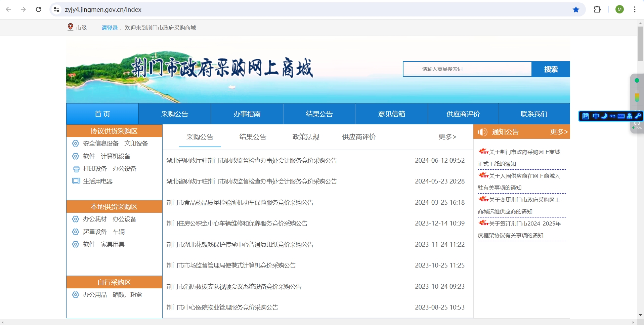Click 更多> in the 通知公告 header

559,132
